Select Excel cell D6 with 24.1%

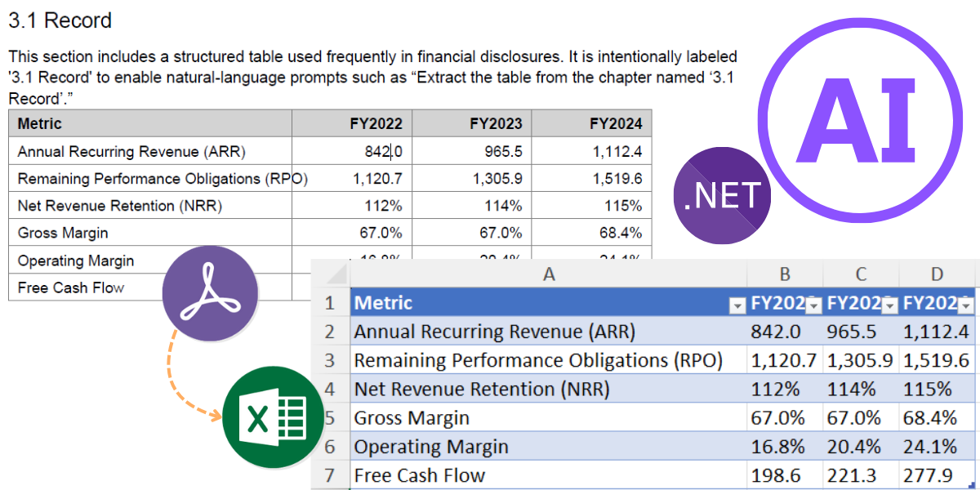(938, 447)
